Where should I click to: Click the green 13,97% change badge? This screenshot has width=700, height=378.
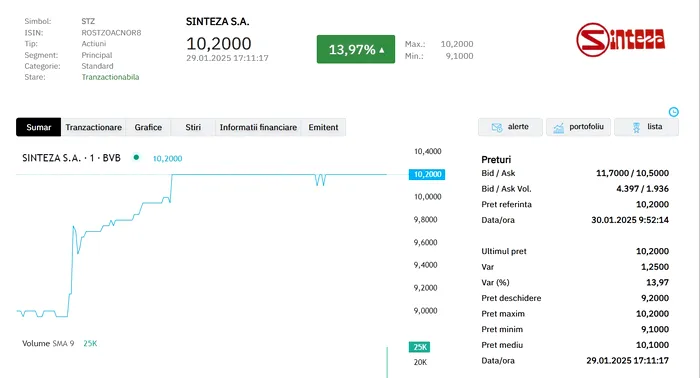coord(356,49)
